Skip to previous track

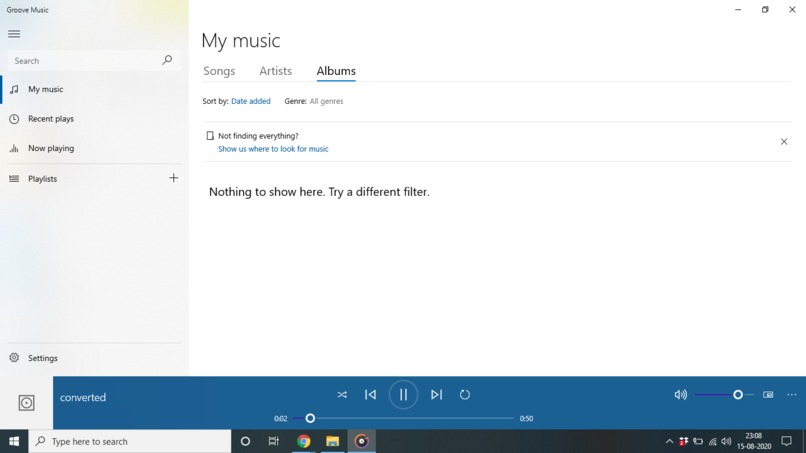click(371, 395)
